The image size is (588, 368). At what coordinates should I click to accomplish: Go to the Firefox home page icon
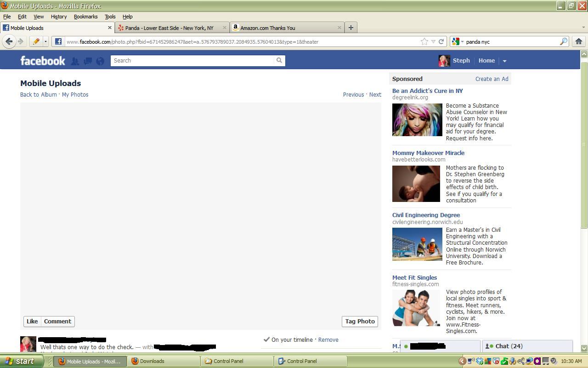[x=579, y=41]
